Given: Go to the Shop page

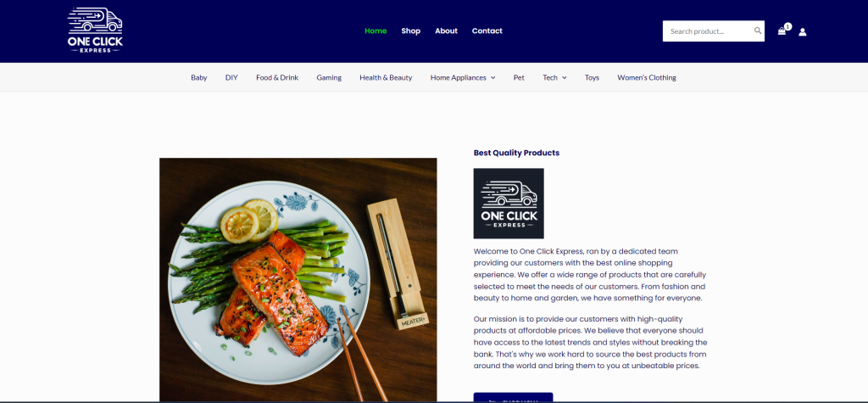Looking at the screenshot, I should tap(410, 31).
